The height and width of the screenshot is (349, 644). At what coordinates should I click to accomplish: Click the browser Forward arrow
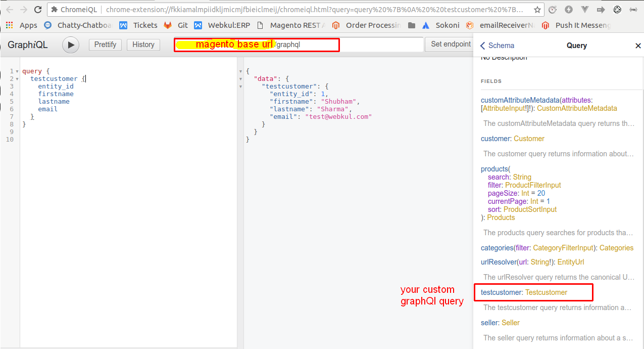click(23, 10)
